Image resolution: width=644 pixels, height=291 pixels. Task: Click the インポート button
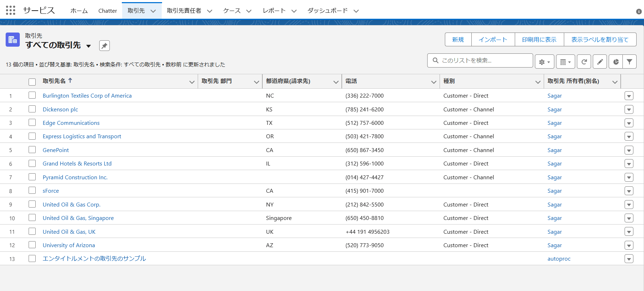(x=493, y=40)
